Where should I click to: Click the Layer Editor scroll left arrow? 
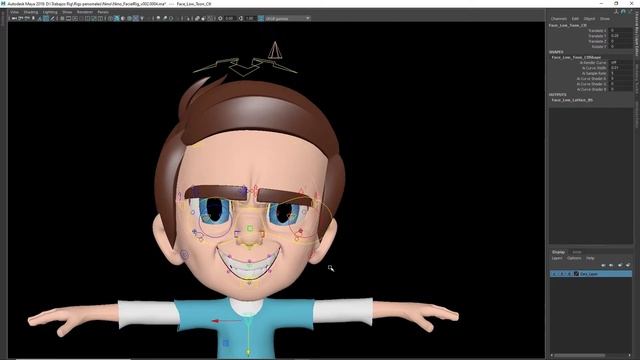click(x=552, y=356)
